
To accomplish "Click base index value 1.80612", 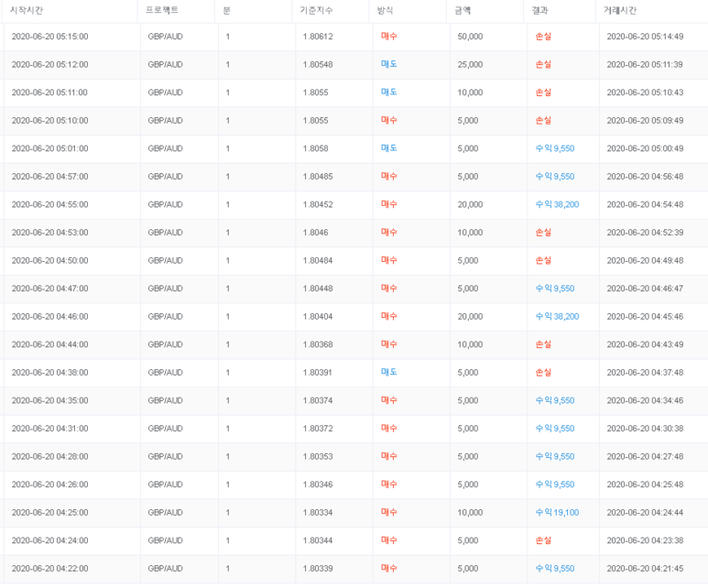I will [x=318, y=37].
